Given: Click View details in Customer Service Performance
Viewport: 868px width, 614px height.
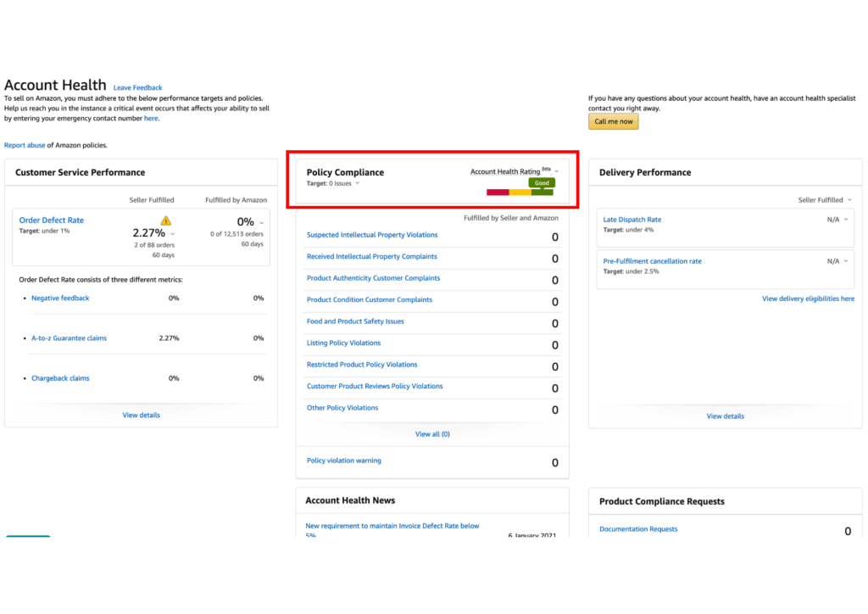Looking at the screenshot, I should [x=141, y=415].
